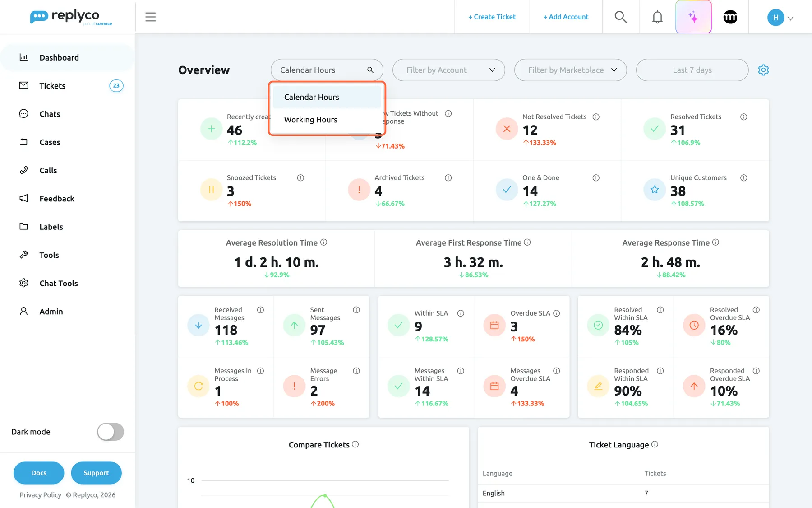Expand the Filter by Marketplace dropdown
Screen dimensions: 812x508
[x=570, y=70]
